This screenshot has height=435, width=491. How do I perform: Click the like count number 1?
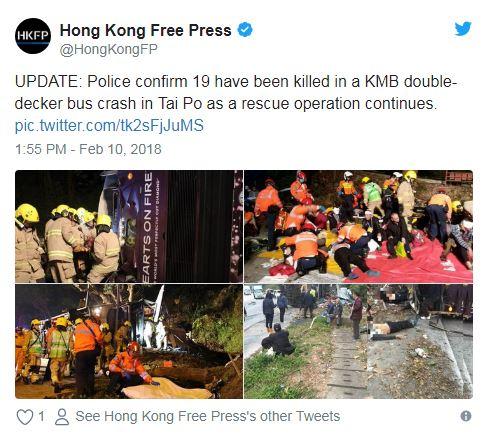pyautogui.click(x=41, y=416)
